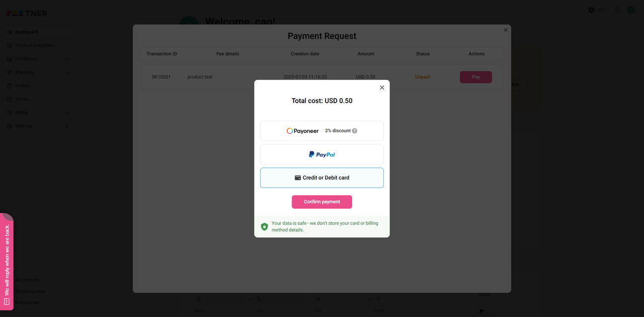Select Credit or Debit card option
This screenshot has height=317, width=644.
(x=322, y=178)
